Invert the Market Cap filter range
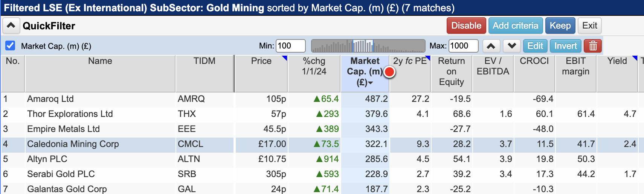The image size is (644, 194). coord(565,46)
